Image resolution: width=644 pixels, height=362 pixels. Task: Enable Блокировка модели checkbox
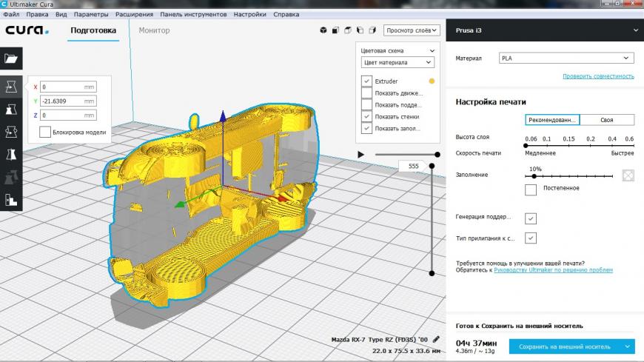(x=45, y=132)
